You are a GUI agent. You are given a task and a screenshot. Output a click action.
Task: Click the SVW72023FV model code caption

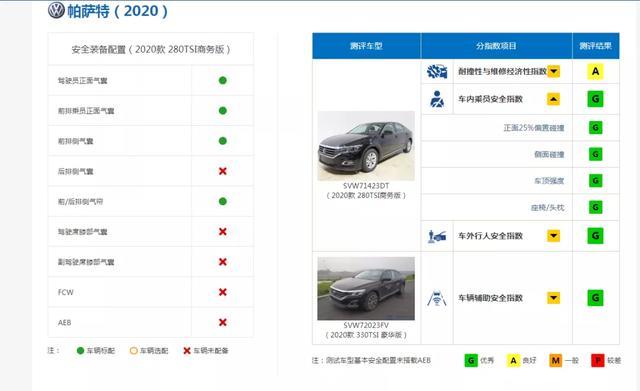[x=366, y=325]
